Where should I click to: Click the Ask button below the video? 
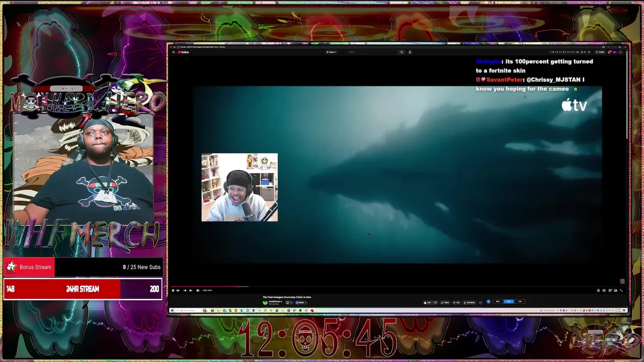tap(456, 303)
